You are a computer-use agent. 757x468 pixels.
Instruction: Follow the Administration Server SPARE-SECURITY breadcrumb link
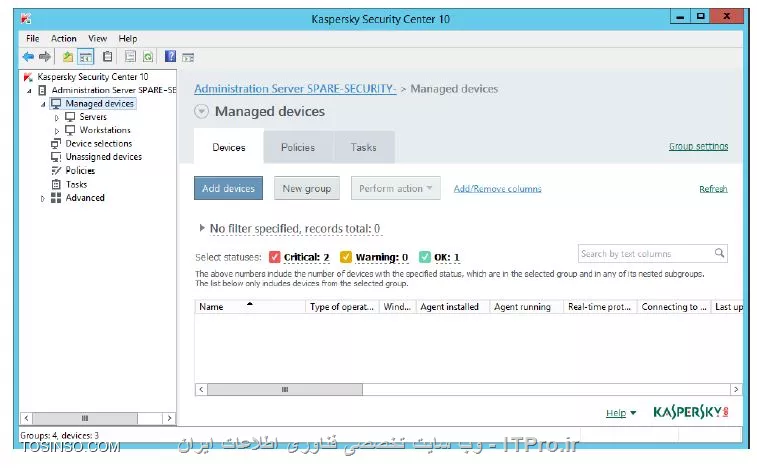pos(295,89)
